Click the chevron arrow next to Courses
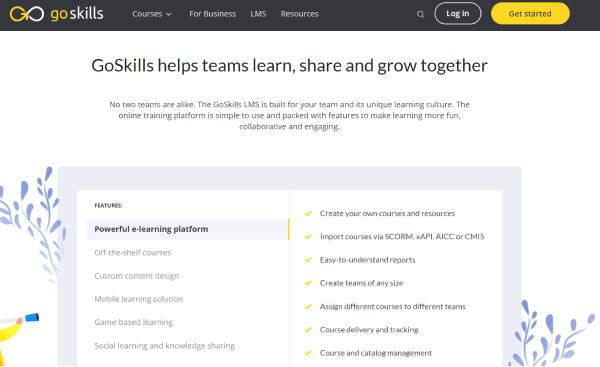The height and width of the screenshot is (367, 600). pyautogui.click(x=168, y=14)
